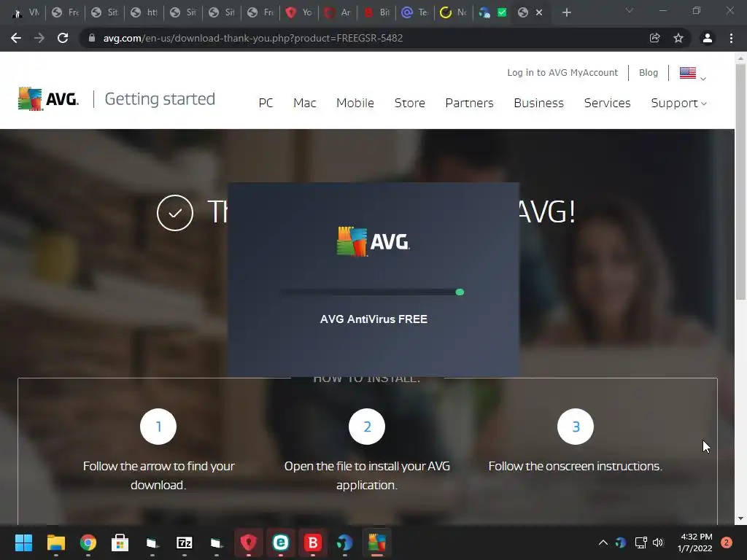747x560 pixels.
Task: Reload the AVG download page
Action: 63,38
